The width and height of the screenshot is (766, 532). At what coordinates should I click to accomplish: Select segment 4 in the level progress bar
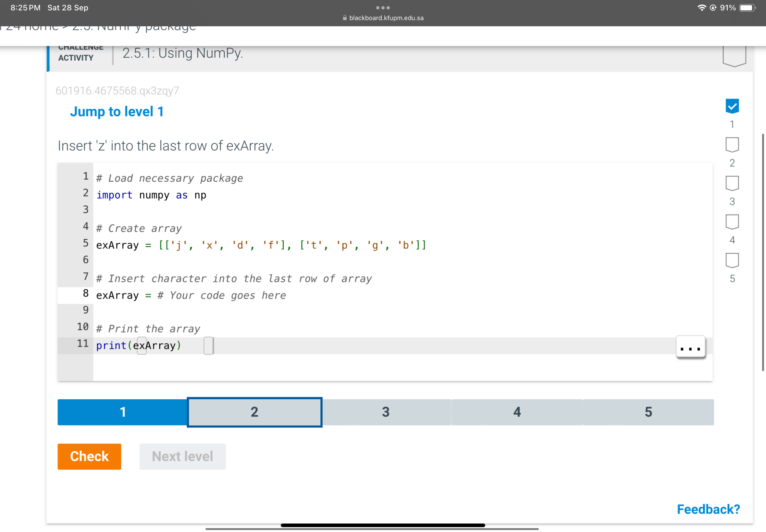[516, 412]
